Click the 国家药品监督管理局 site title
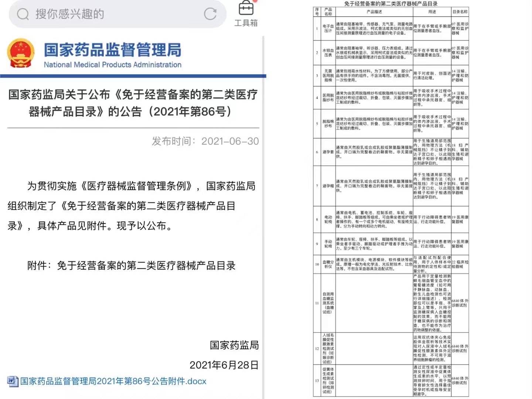This screenshot has height=399, width=532. (x=112, y=50)
